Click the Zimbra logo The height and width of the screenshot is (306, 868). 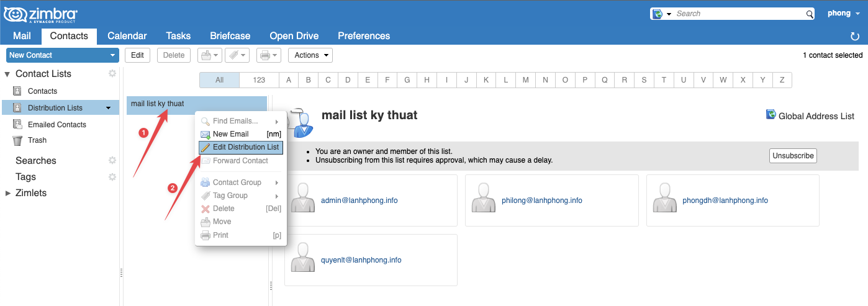click(x=40, y=14)
